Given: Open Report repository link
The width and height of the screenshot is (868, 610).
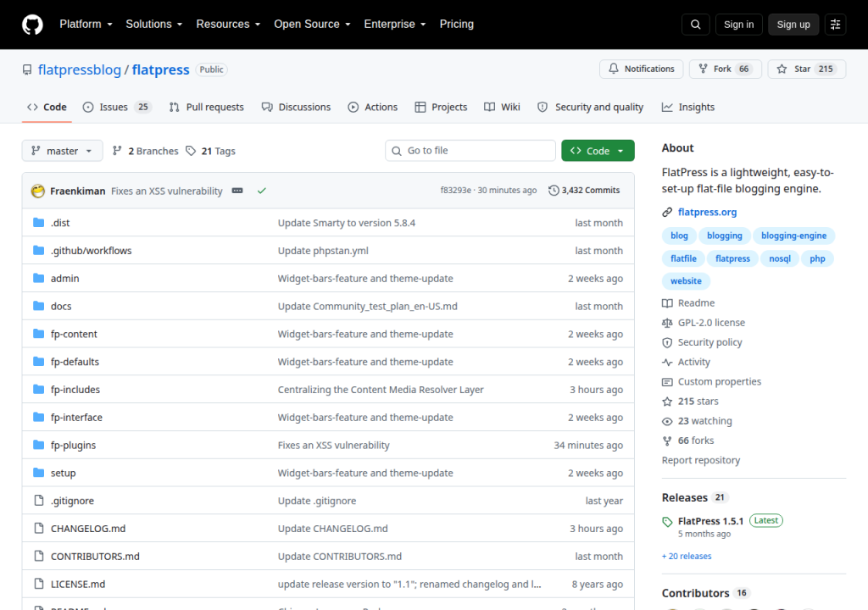Looking at the screenshot, I should point(701,460).
